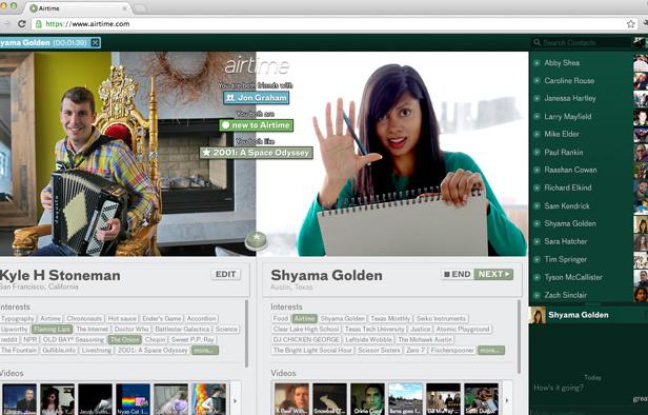Select the Shyama Golden call tab
The width and height of the screenshot is (648, 415).
pyautogui.click(x=50, y=43)
